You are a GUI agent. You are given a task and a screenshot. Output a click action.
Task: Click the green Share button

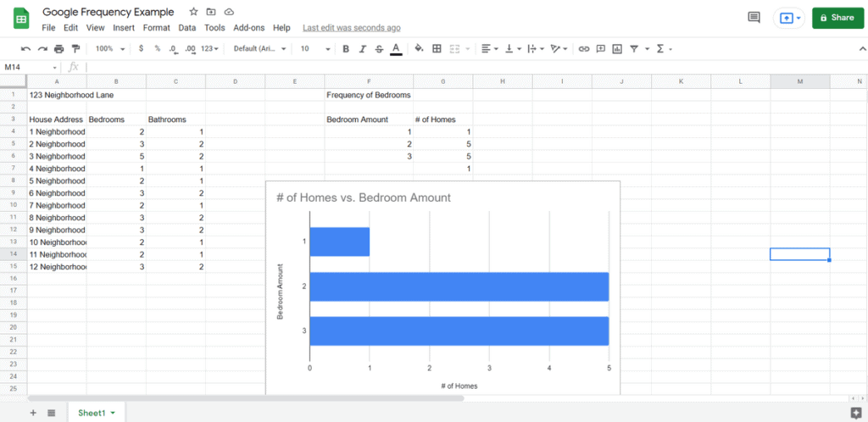837,18
